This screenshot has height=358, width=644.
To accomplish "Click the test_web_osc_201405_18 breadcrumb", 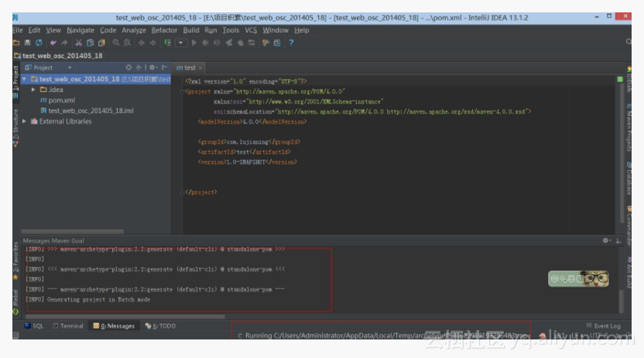I will click(x=58, y=56).
